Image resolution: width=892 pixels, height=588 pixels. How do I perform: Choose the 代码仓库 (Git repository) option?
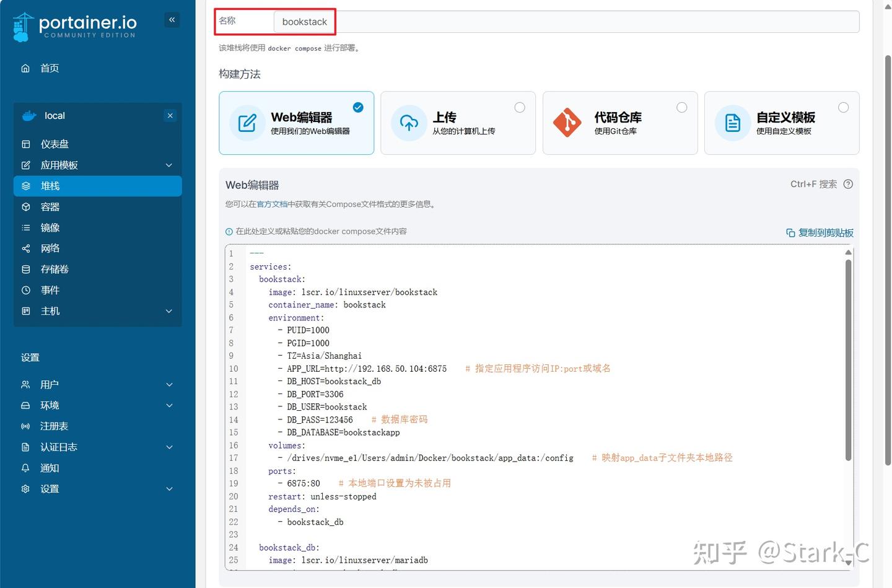click(x=619, y=123)
